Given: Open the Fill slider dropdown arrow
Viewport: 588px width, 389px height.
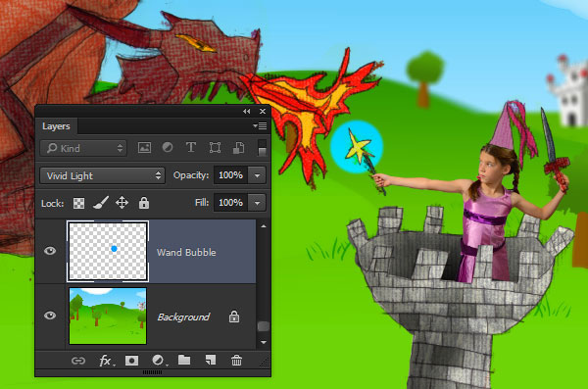Looking at the screenshot, I should 257,203.
